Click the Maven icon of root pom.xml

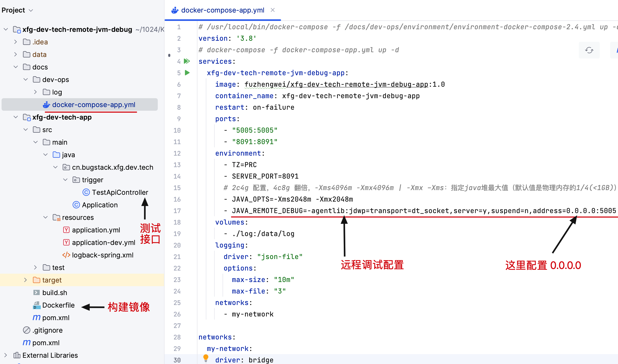[x=26, y=343]
